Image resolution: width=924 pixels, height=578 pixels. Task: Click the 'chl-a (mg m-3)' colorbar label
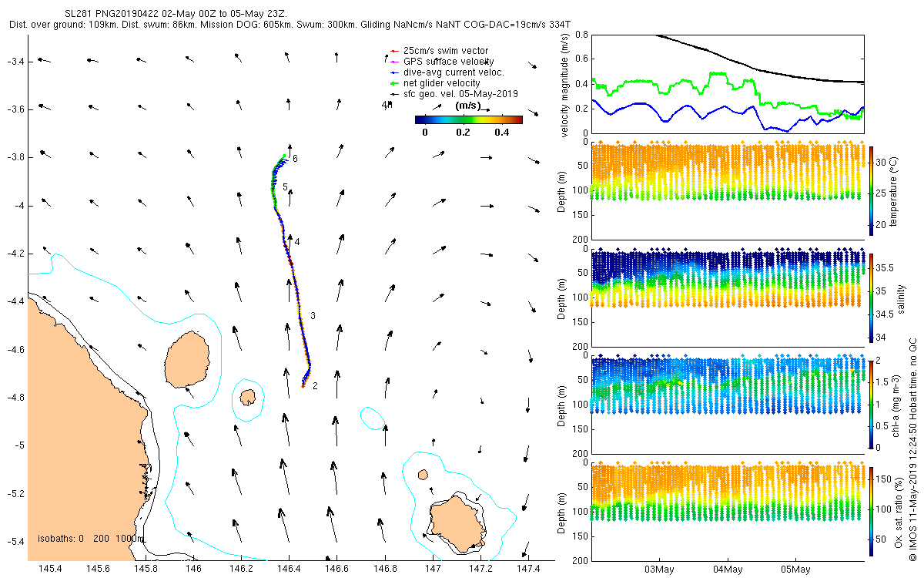tap(895, 404)
